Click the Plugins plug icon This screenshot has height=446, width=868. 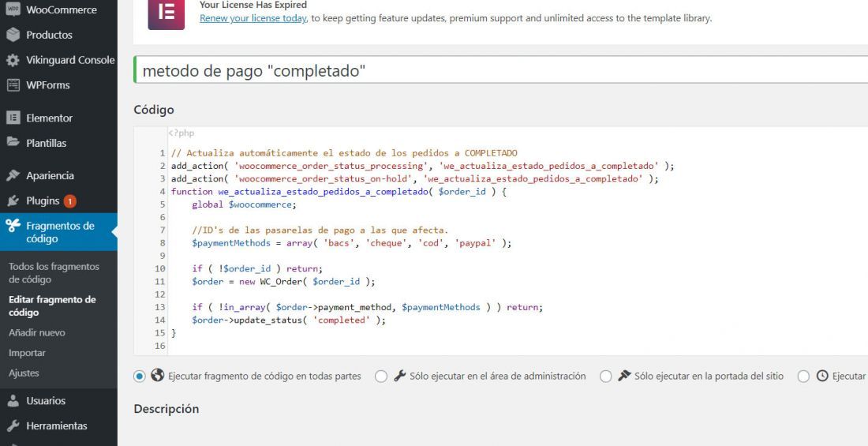point(13,201)
